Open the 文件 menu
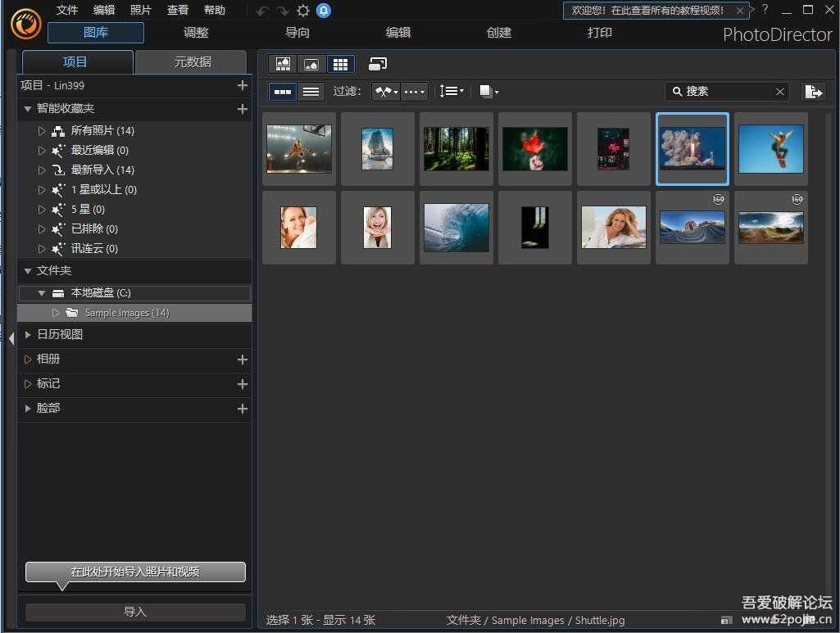 (x=67, y=11)
